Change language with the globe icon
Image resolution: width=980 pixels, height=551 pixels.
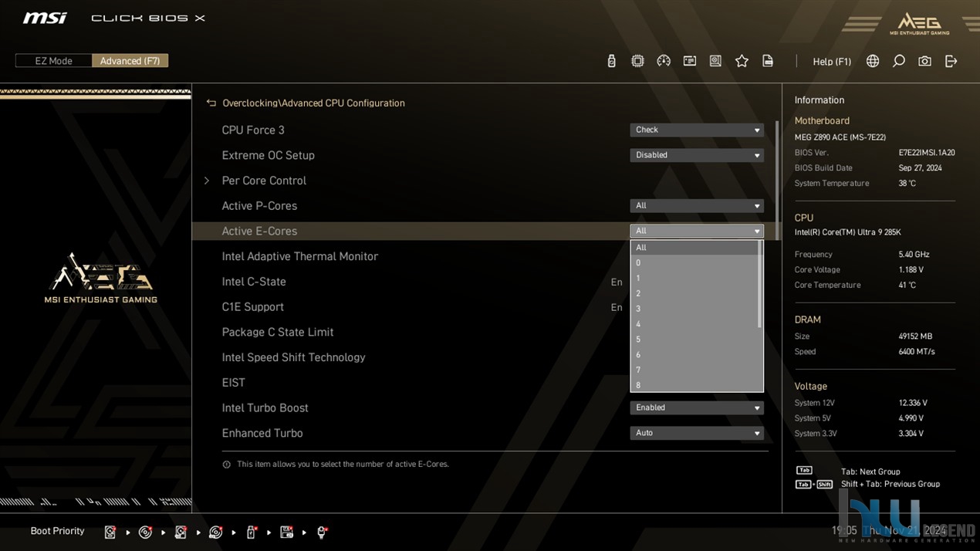pyautogui.click(x=873, y=61)
